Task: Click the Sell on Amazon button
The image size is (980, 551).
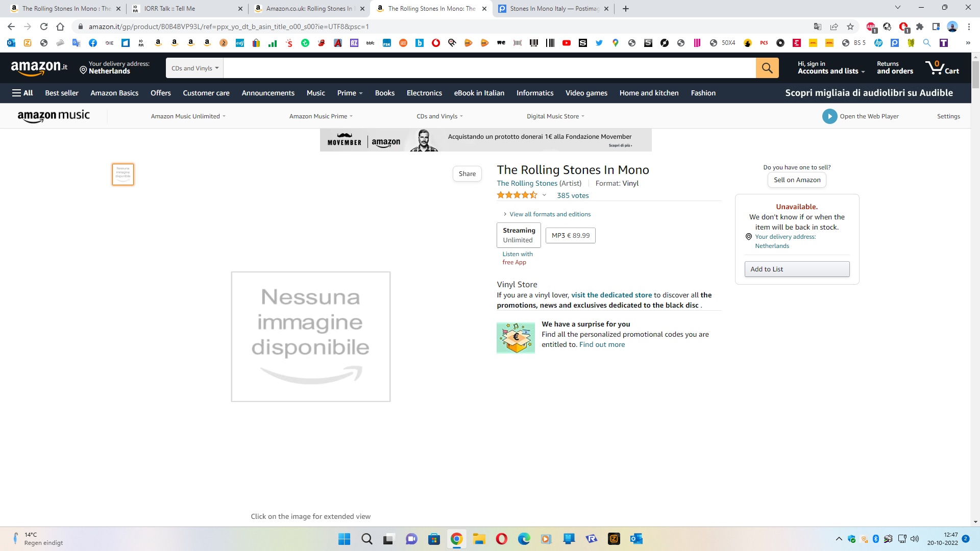Action: tap(797, 180)
